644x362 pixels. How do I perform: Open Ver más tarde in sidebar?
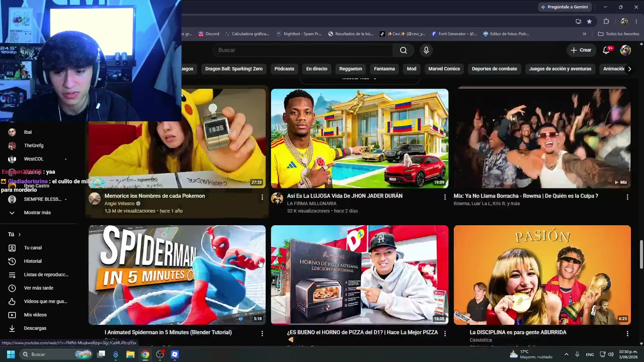point(38,288)
